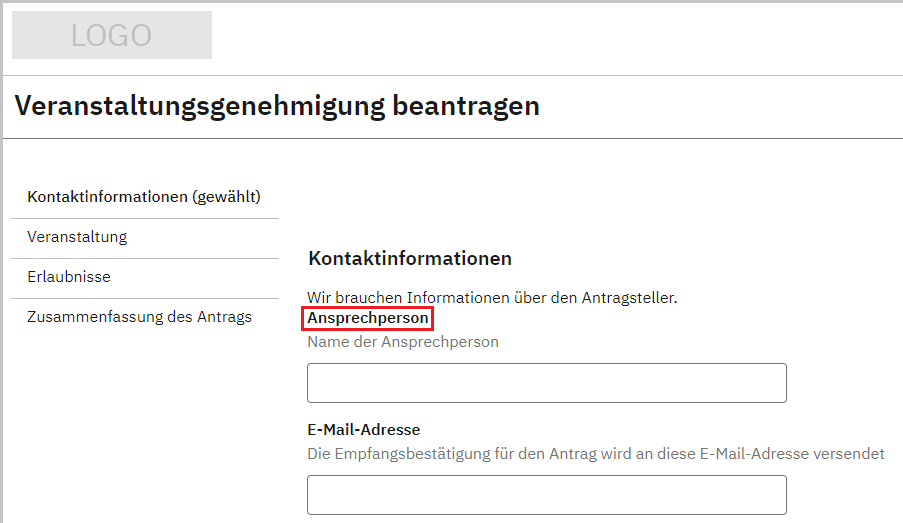This screenshot has height=523, width=903.
Task: Click the 'Wir brauchen Informationen' description text
Action: (492, 297)
